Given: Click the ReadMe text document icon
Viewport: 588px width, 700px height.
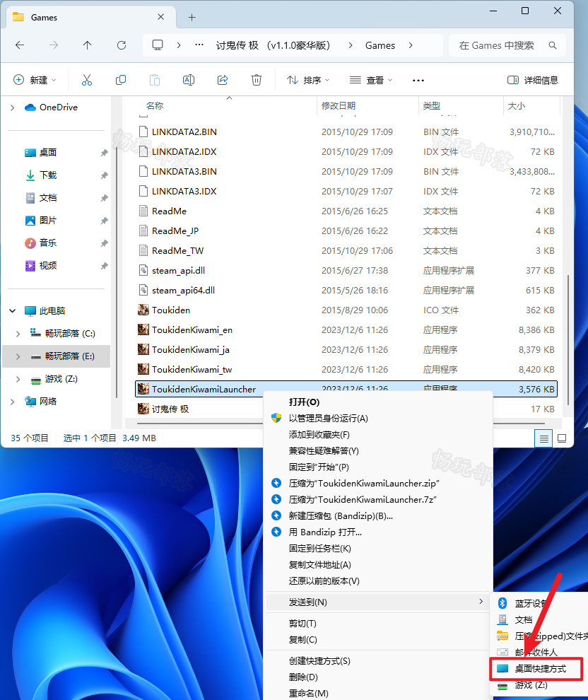Looking at the screenshot, I should pyautogui.click(x=143, y=211).
